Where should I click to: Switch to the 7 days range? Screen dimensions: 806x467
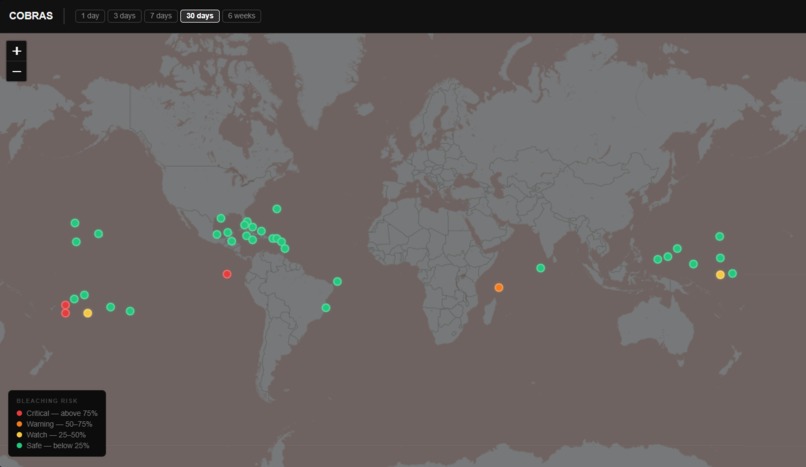(161, 16)
